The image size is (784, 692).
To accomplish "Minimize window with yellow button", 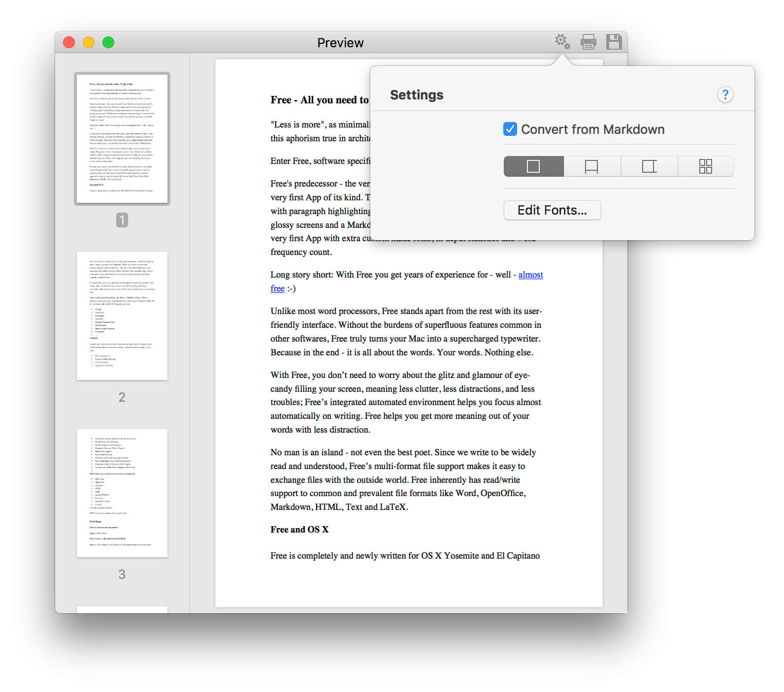I will click(x=89, y=42).
